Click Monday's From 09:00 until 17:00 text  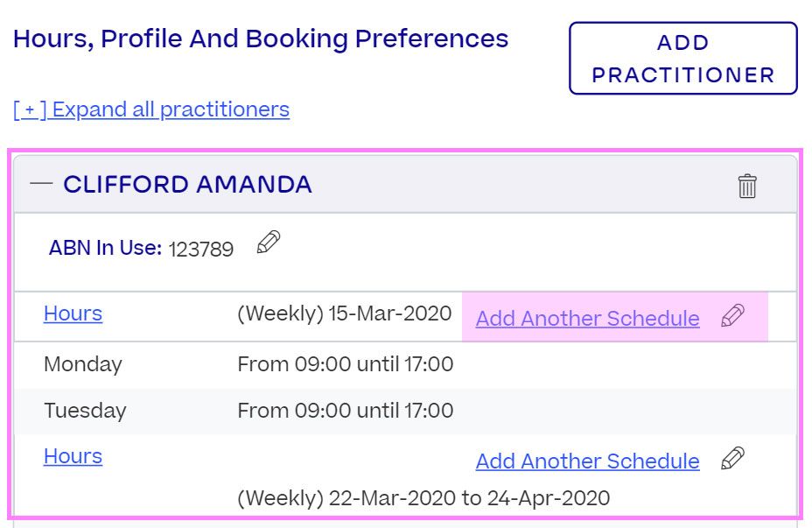[345, 363]
